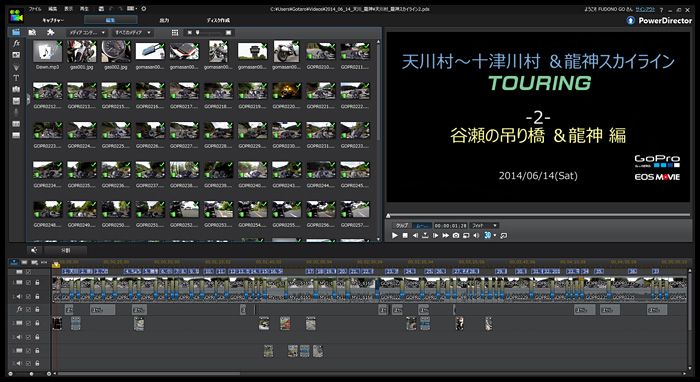Click the PowerDirector logo icon

tap(17, 15)
